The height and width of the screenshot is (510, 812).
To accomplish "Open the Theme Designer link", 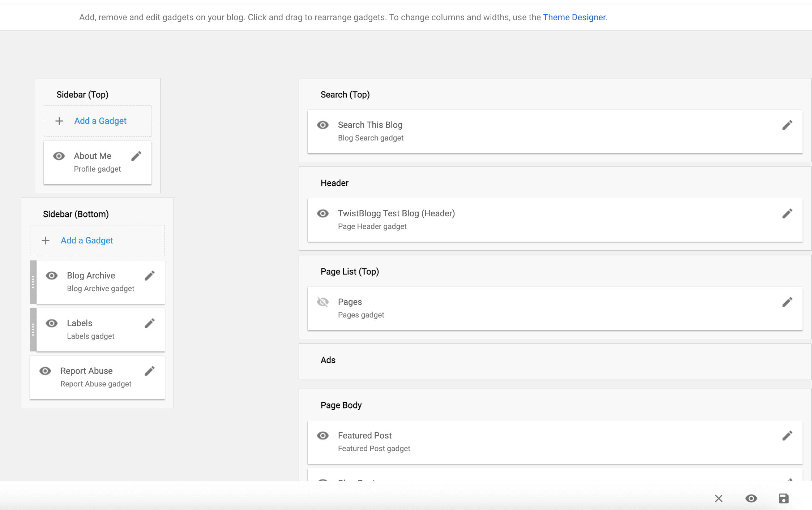I will click(x=574, y=17).
